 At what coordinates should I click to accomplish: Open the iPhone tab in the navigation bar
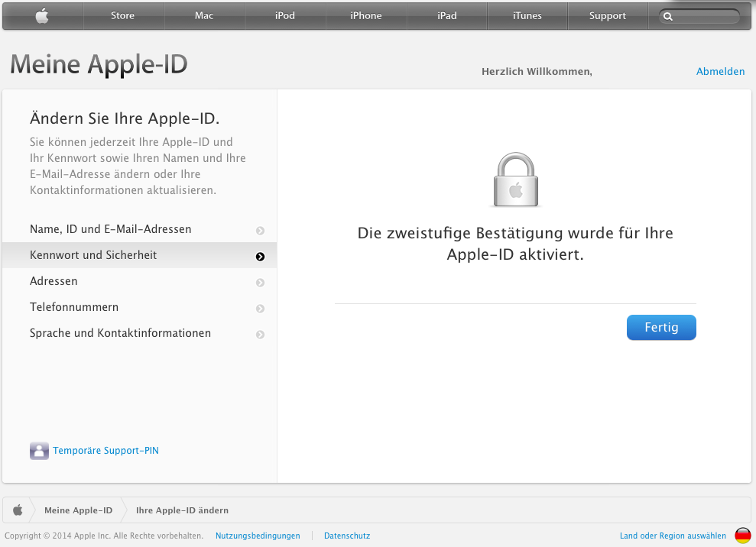pyautogui.click(x=366, y=16)
